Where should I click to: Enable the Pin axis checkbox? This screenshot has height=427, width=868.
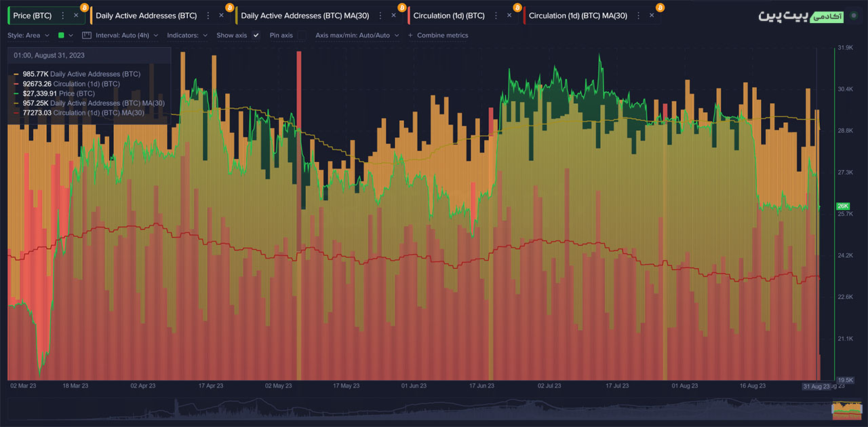(302, 35)
